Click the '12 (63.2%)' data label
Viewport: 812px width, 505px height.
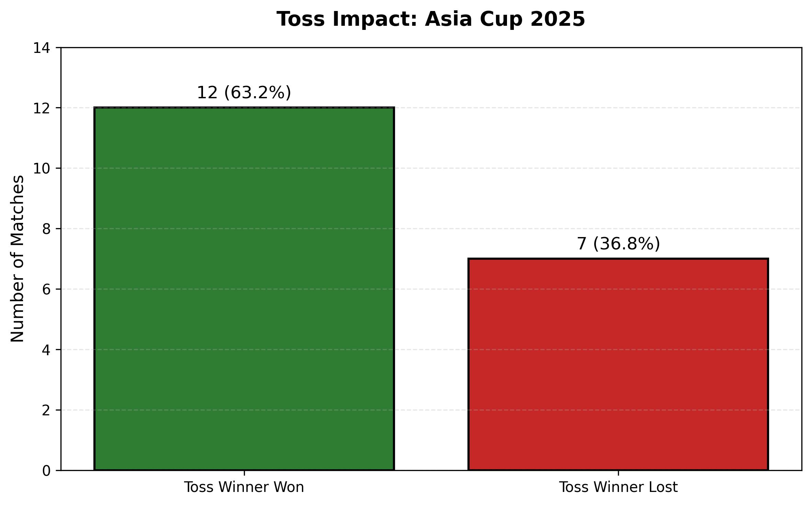[x=244, y=93]
